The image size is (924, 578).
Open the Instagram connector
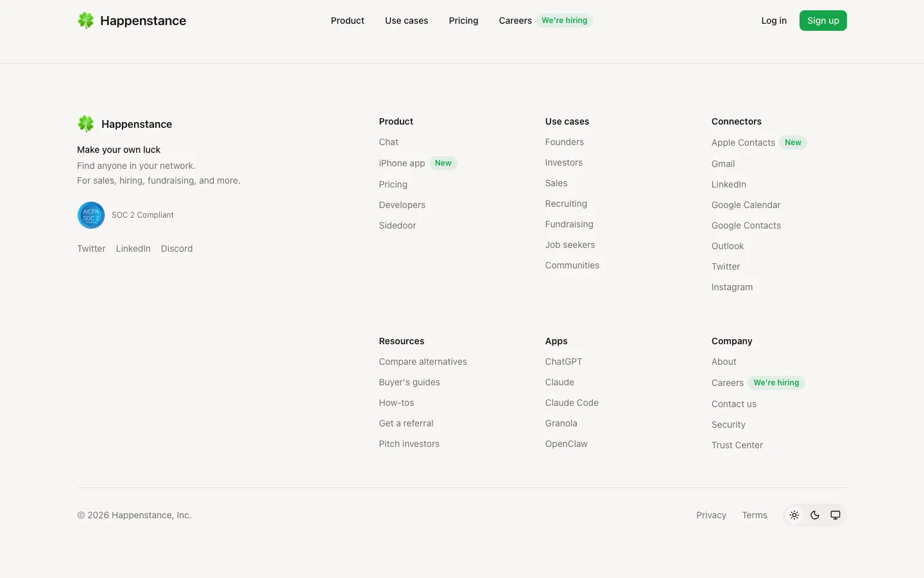(x=732, y=287)
